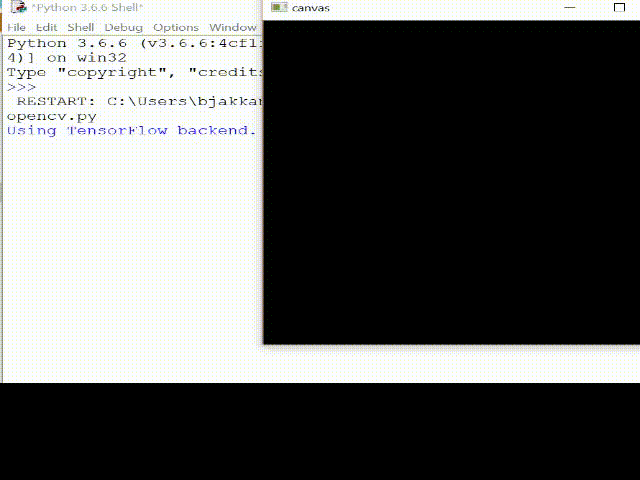Open the Options menu in Python Shell
The height and width of the screenshot is (480, 640).
176,28
